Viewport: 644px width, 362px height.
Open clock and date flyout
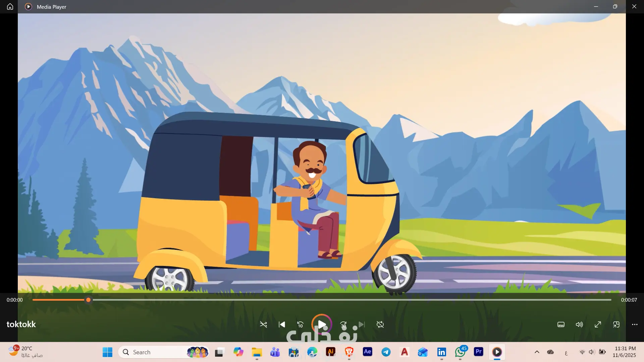click(x=624, y=352)
